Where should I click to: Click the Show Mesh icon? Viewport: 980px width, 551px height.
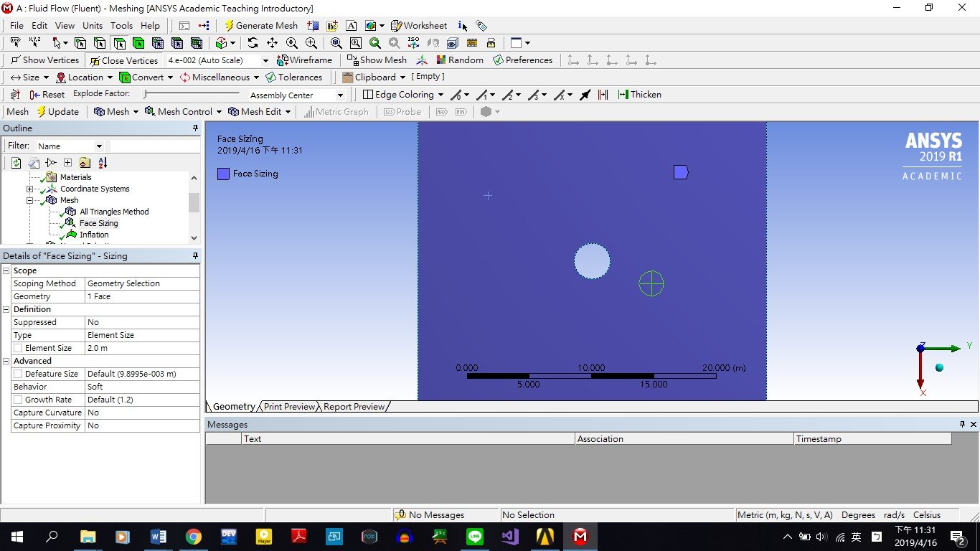pos(352,60)
